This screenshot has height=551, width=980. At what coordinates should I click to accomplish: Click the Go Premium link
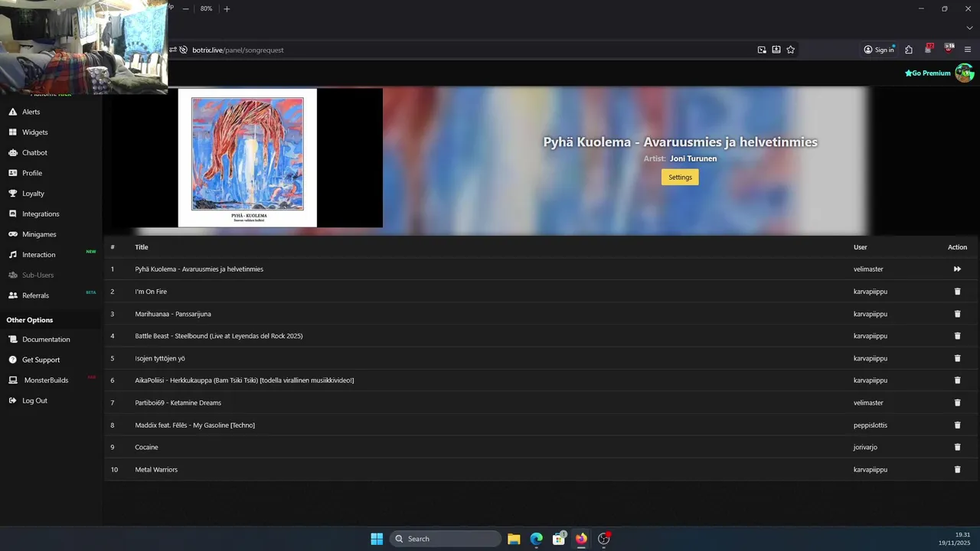[x=927, y=73]
